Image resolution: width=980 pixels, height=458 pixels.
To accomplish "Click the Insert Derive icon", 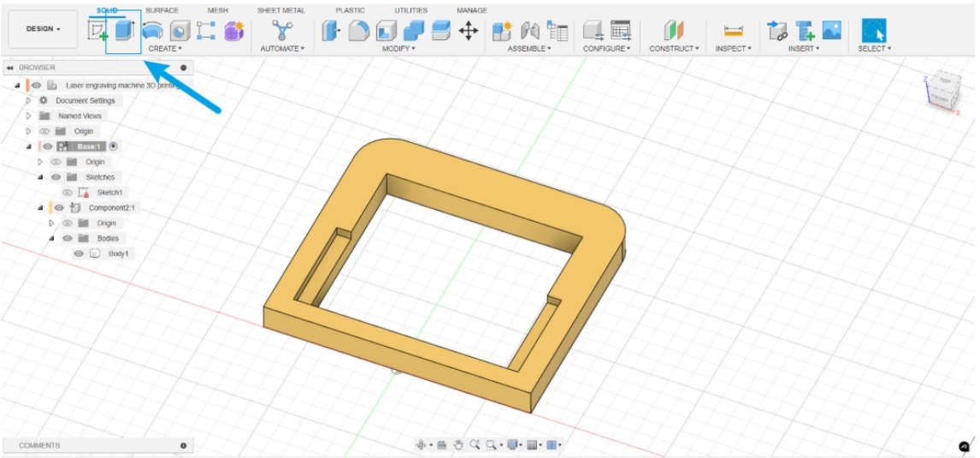I will click(777, 30).
